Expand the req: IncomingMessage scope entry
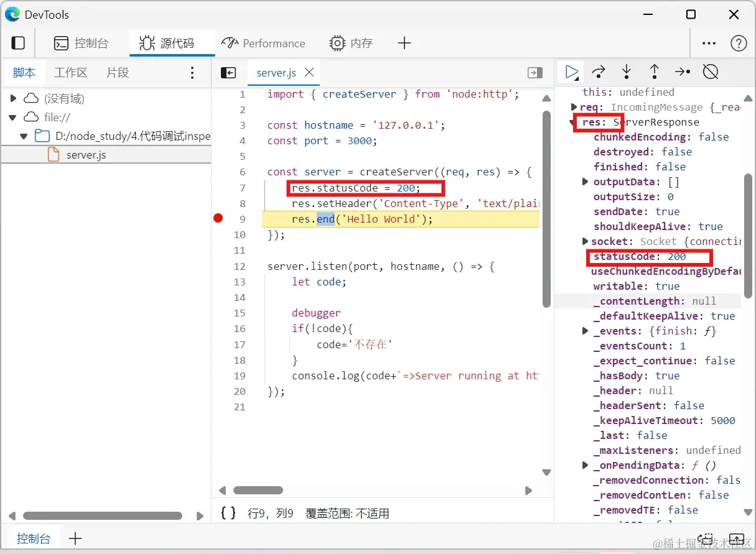Screen dimensions: 756x554 pos(574,108)
